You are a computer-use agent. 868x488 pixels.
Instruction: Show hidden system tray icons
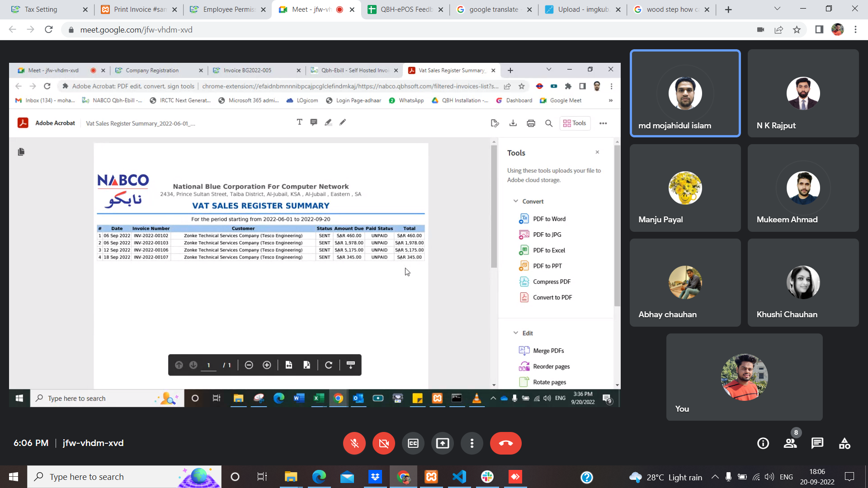click(x=715, y=477)
